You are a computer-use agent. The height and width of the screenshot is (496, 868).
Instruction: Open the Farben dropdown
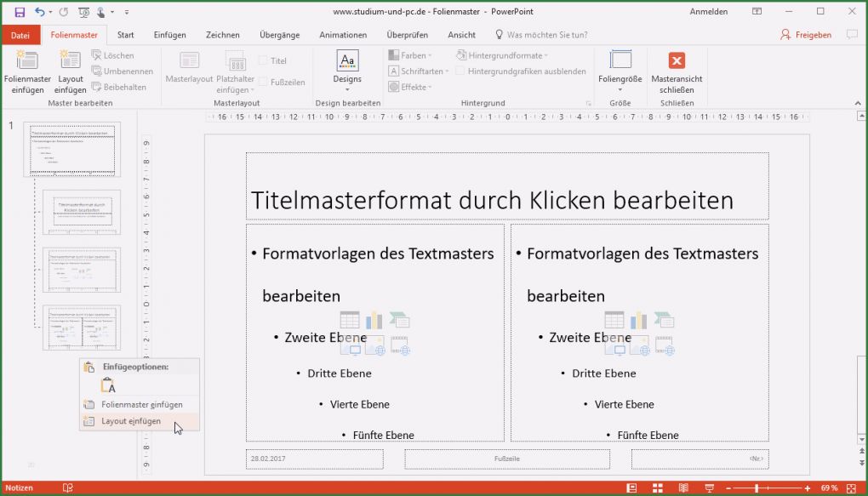coord(411,54)
